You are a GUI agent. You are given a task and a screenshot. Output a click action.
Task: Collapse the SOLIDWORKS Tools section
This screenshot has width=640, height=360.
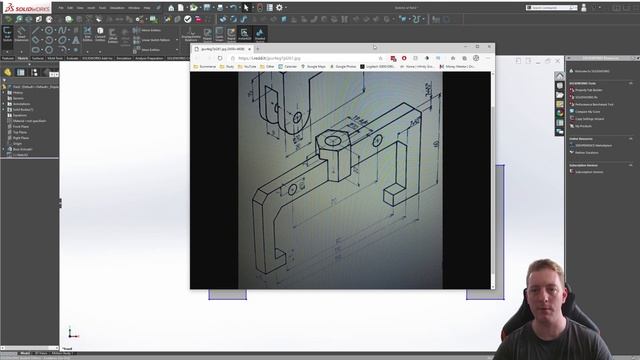[x=631, y=83]
